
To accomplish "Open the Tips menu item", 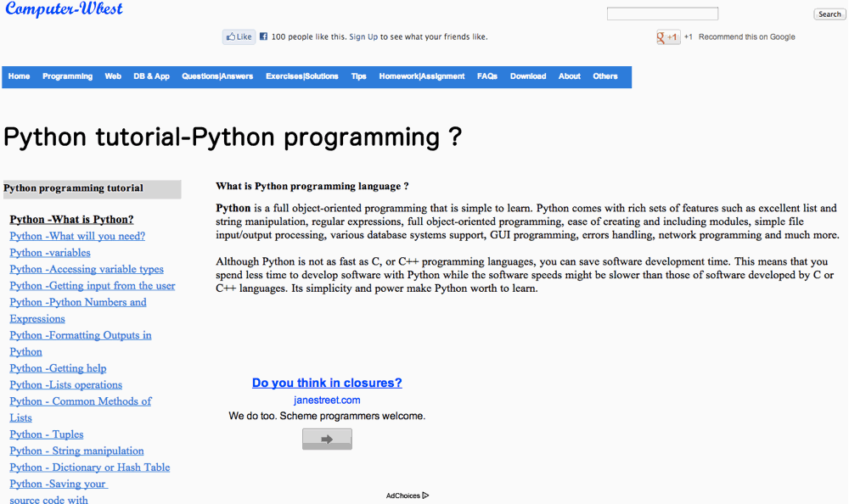I will (x=358, y=76).
